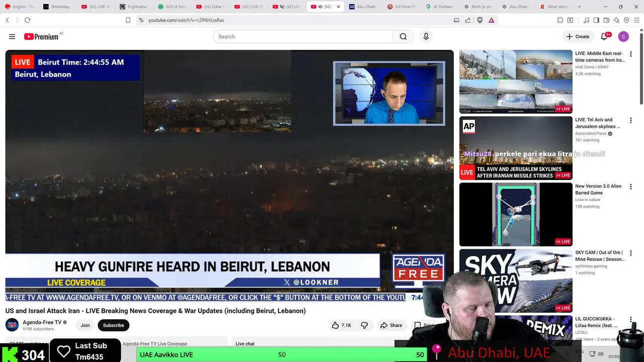Screen dimensions: 644x362
Task: Open the Brave Wallet icon
Action: tap(606, 20)
